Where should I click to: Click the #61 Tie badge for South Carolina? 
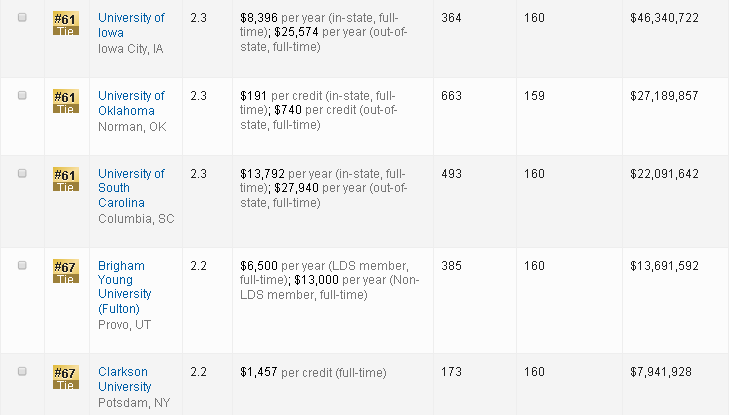[65, 179]
